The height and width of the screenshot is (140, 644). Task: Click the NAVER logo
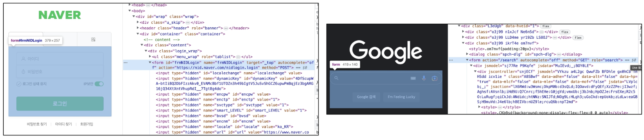coord(60,15)
